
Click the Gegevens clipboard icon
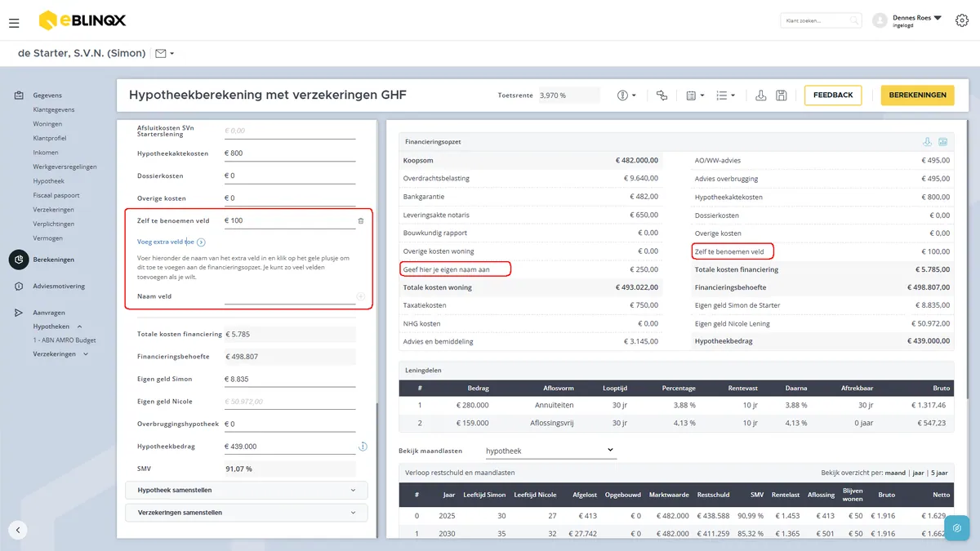pos(18,96)
